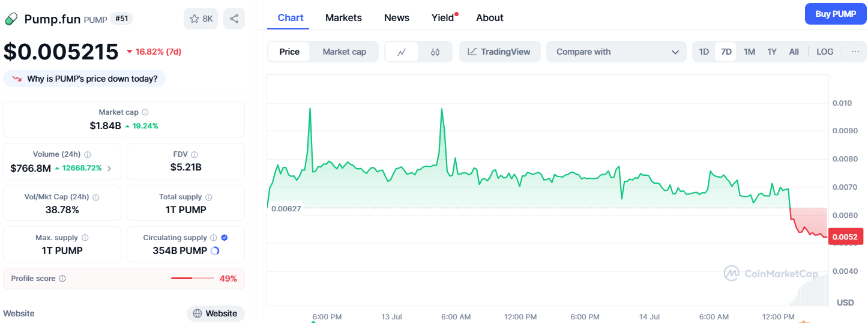Open the Compare with dropdown
This screenshot has width=868, height=323.
[616, 52]
